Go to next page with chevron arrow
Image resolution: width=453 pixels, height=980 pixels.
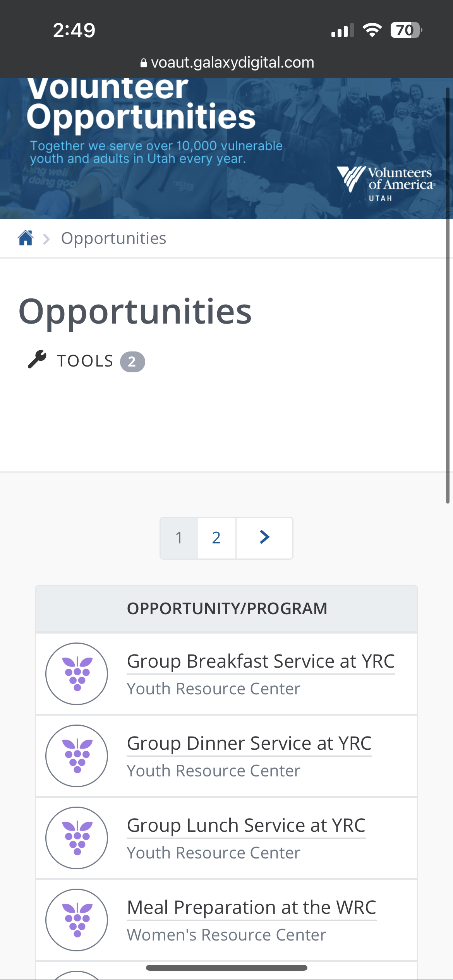click(264, 538)
